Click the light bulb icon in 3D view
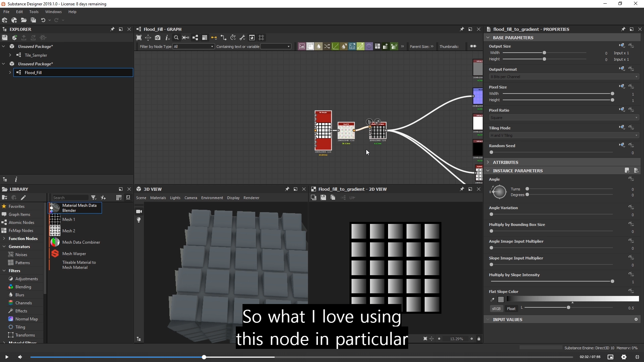This screenshot has width=644, height=362. click(x=139, y=220)
